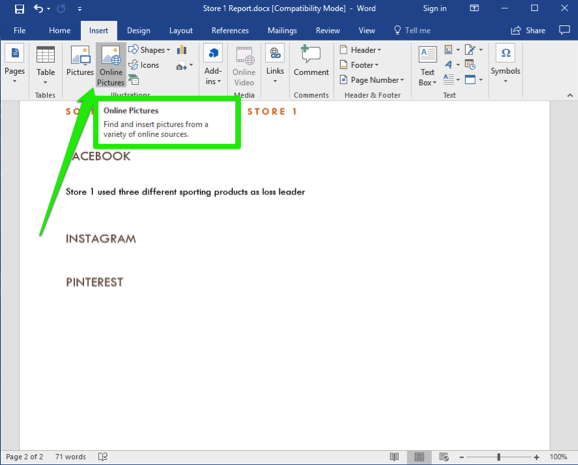578x465 pixels.
Task: Open the proofing errors icon
Action: tap(103, 457)
